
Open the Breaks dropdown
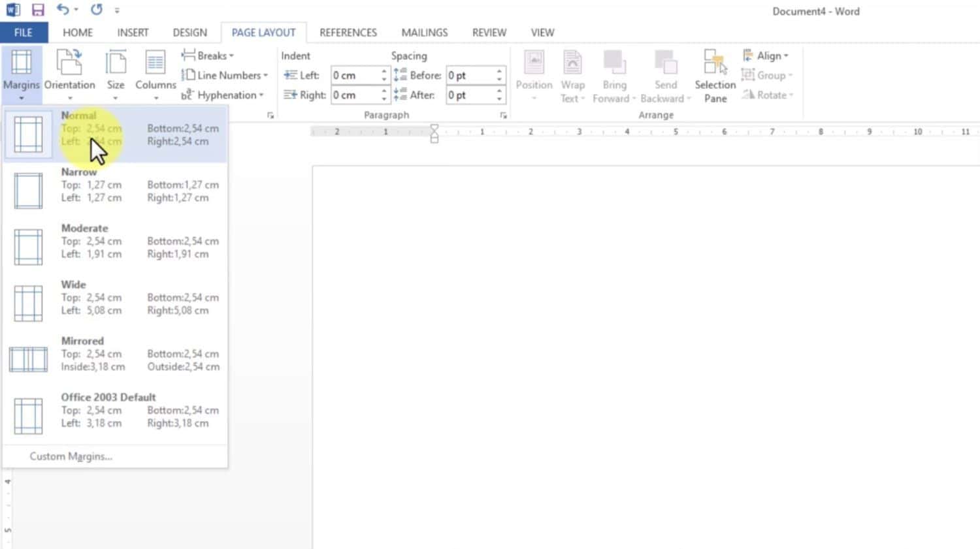pyautogui.click(x=208, y=55)
